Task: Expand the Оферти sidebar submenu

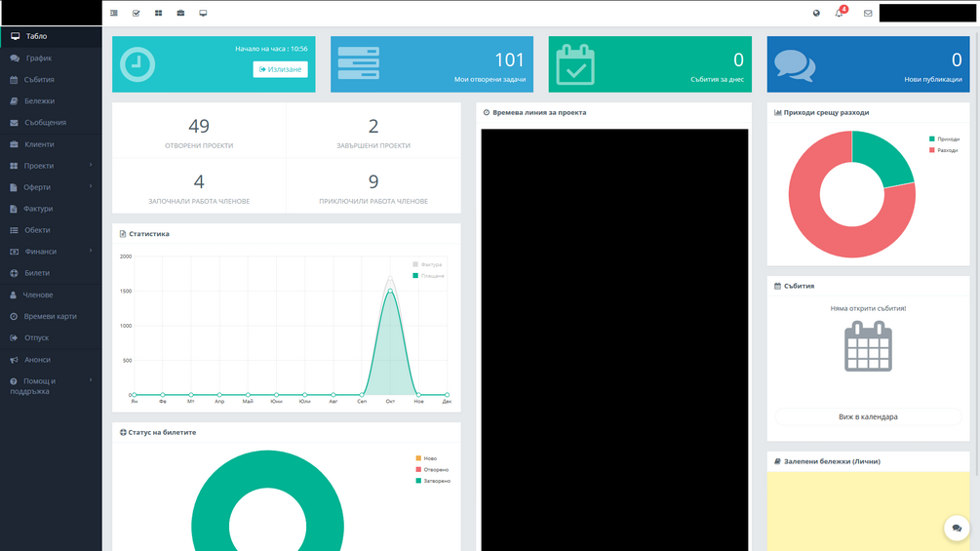Action: pos(52,187)
